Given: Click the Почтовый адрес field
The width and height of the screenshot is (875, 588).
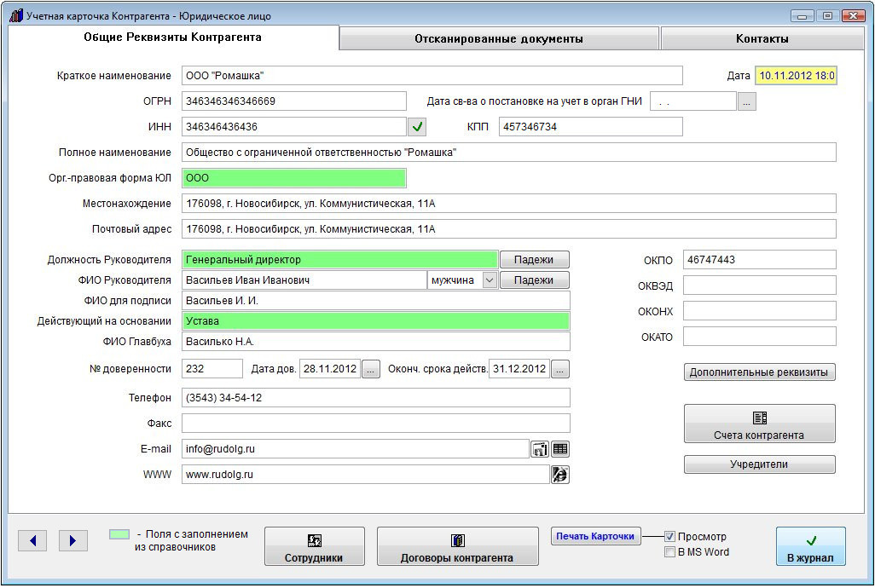Looking at the screenshot, I should pos(509,229).
